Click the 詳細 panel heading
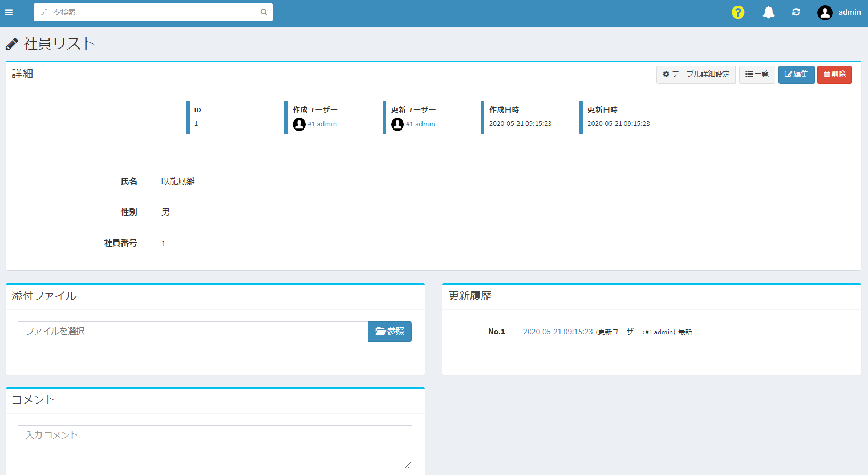Image resolution: width=868 pixels, height=475 pixels. pos(22,74)
